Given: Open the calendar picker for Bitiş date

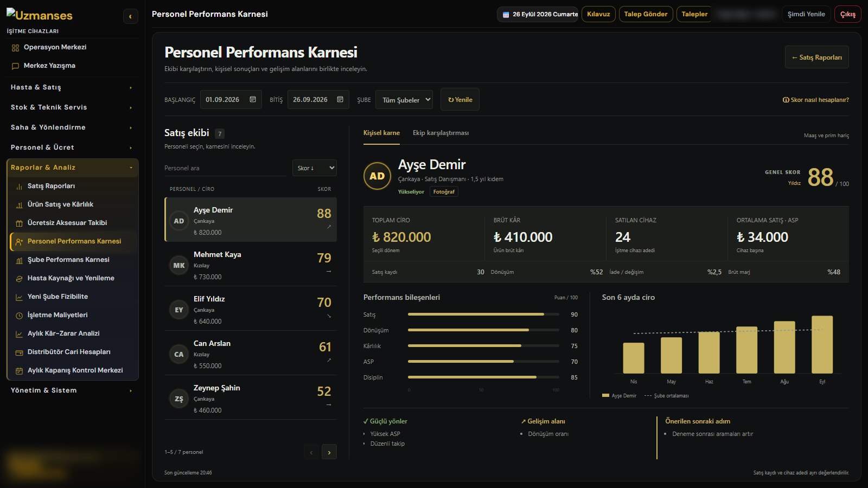Looking at the screenshot, I should (x=340, y=100).
